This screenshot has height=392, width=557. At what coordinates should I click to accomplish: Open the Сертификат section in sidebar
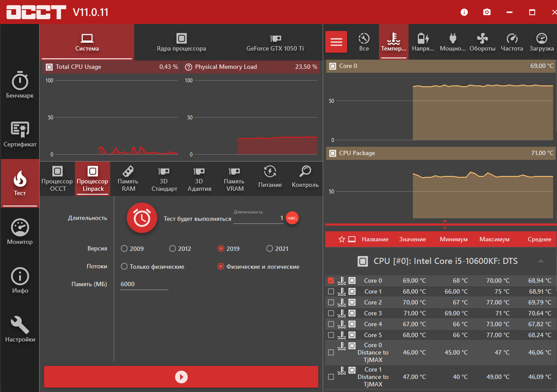pyautogui.click(x=20, y=135)
